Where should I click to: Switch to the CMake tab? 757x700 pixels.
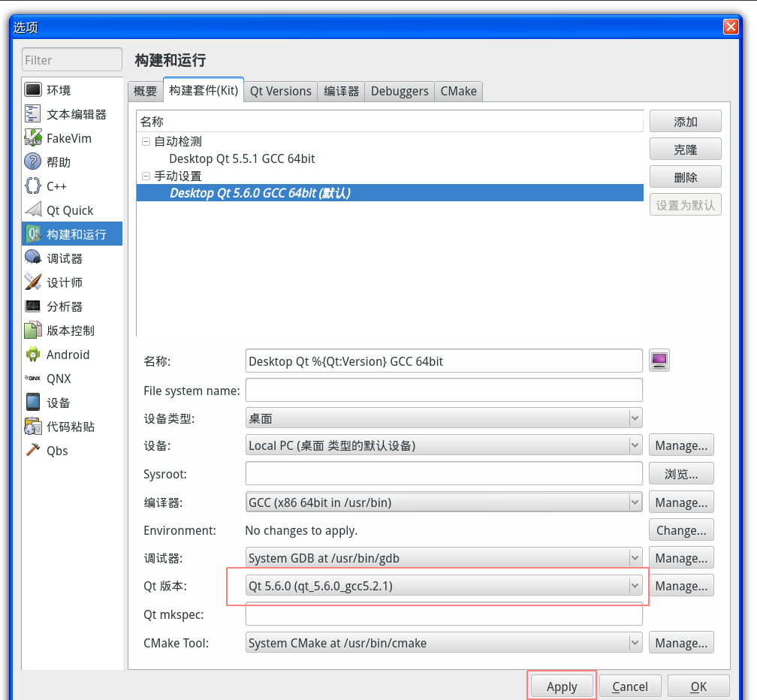(458, 91)
